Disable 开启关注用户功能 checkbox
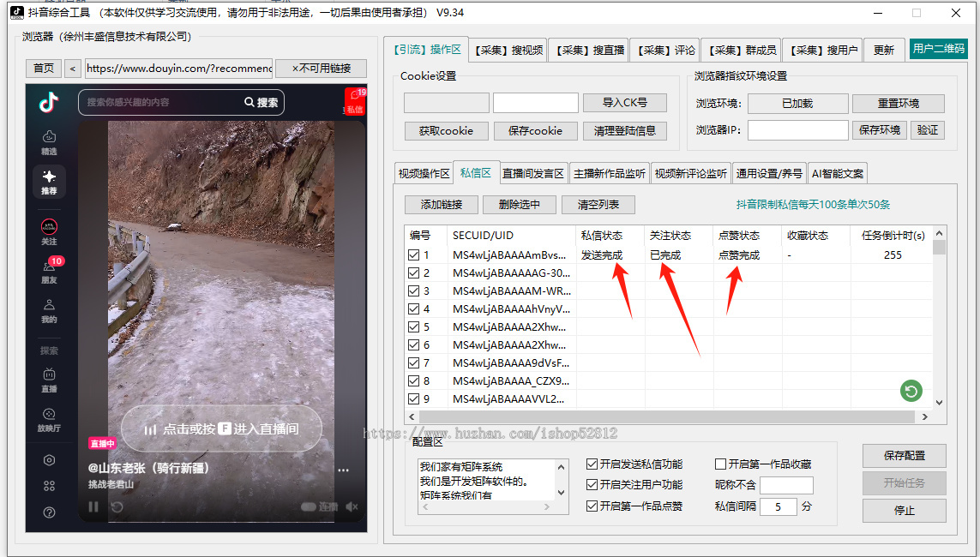 [x=592, y=484]
